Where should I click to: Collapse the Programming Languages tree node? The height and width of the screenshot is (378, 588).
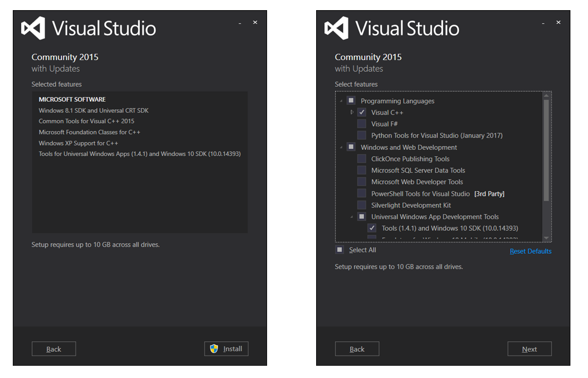pos(341,101)
